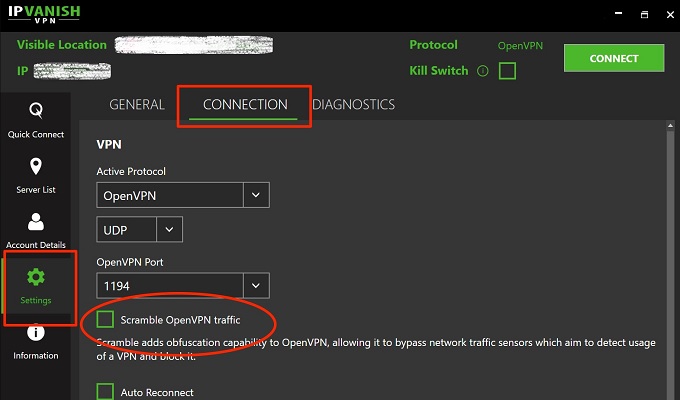Click the scrollbar up arrow
Image resolution: width=680 pixels, height=400 pixels.
670,125
